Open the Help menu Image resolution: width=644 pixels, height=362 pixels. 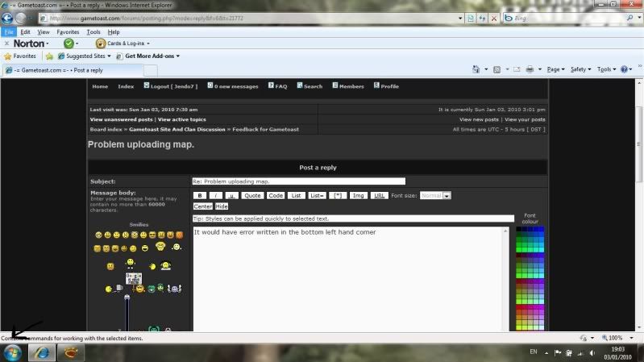(x=114, y=32)
